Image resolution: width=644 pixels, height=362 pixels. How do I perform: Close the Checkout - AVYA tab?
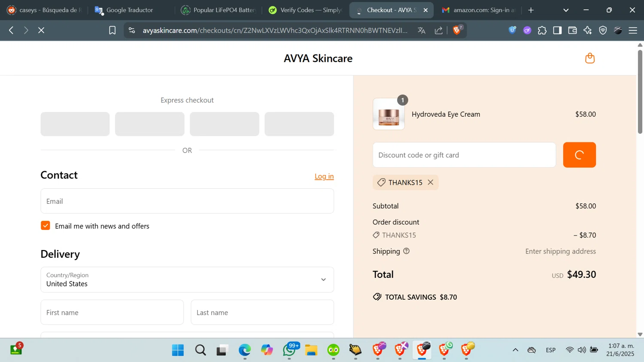[425, 10]
